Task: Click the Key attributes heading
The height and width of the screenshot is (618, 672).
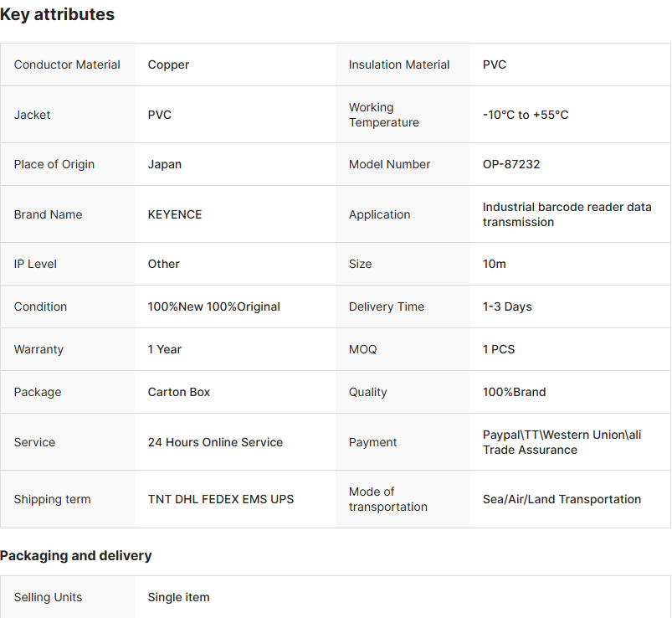Action: [58, 14]
